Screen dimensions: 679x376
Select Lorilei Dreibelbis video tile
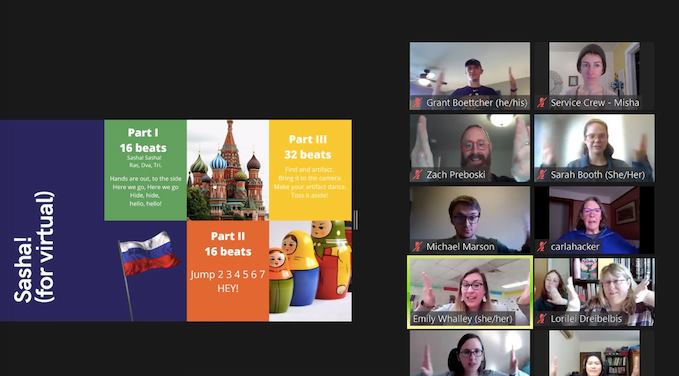point(594,292)
